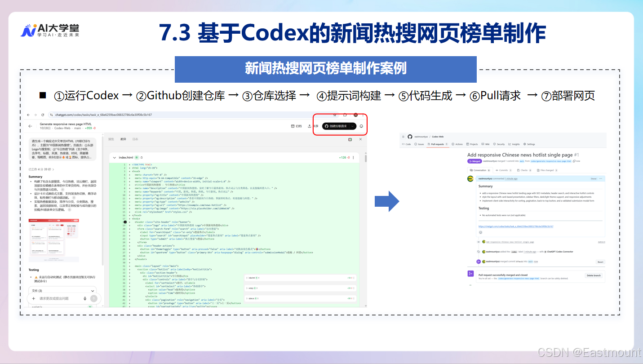643x364 pixels.
Task: Open commit Add responsive Chinese news hotlist
Action: tap(510, 242)
